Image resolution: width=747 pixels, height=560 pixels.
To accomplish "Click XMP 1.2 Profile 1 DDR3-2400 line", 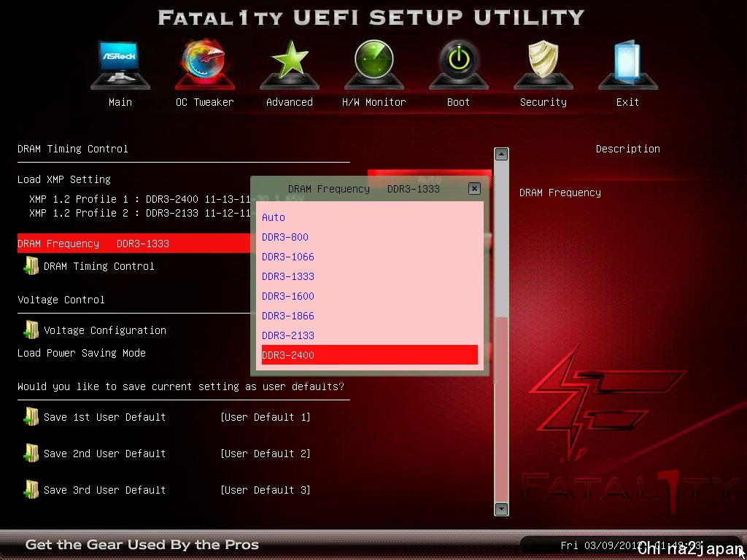I will [139, 199].
